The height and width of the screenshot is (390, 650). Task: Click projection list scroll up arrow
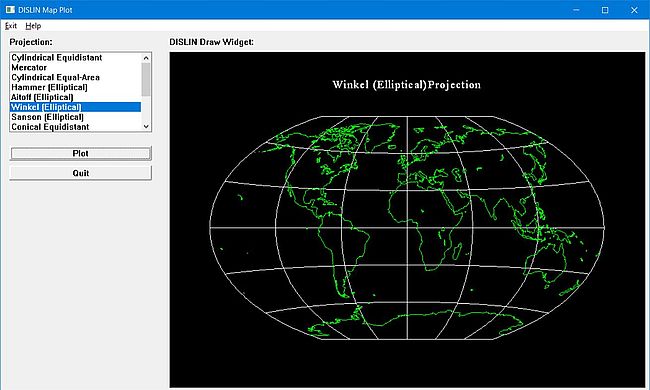tap(146, 58)
